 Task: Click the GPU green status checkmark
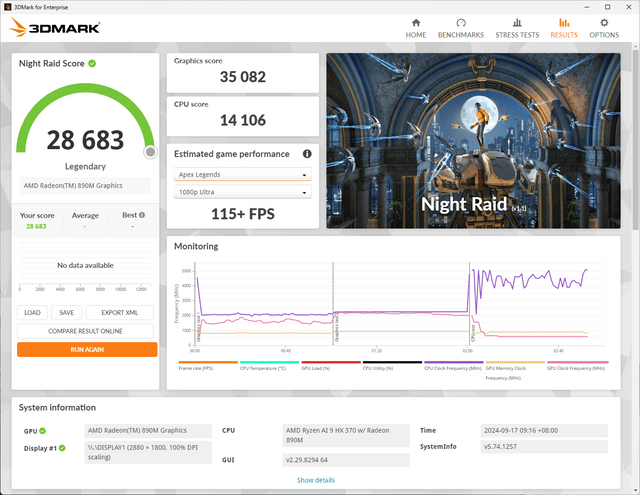coord(43,431)
